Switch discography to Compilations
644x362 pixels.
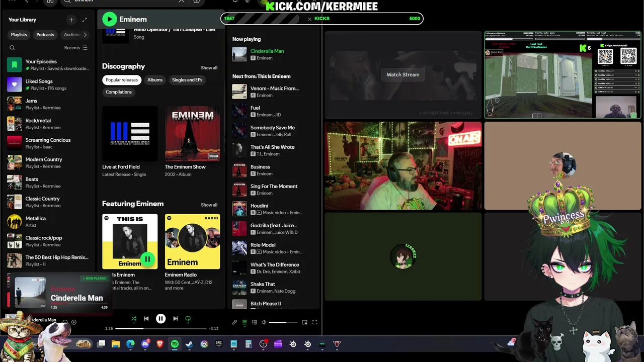[x=119, y=92]
